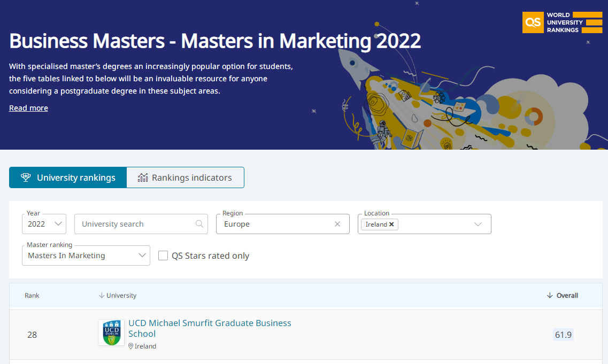608x364 pixels.
Task: Open the Master ranking dropdown
Action: pyautogui.click(x=86, y=255)
